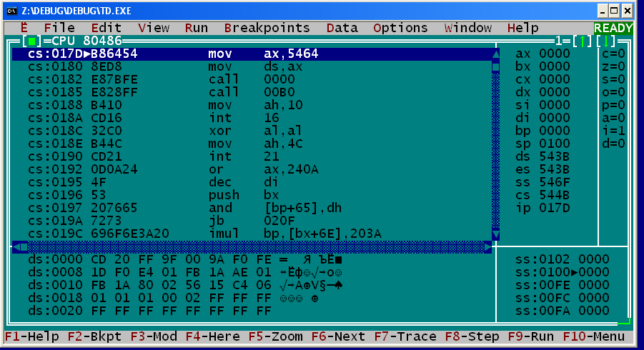The image size is (644, 350).
Task: Click F8-Step in the bottom key bar
Action: coord(472,337)
